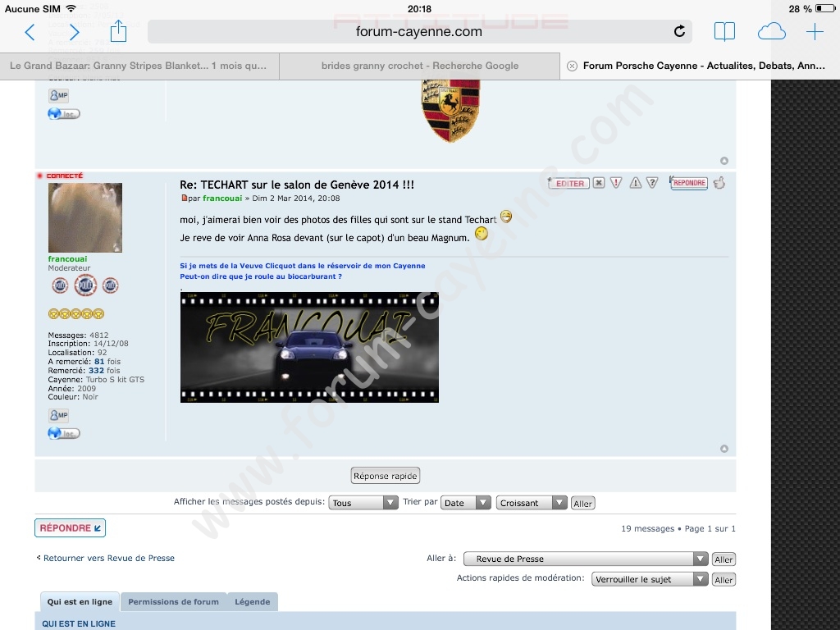
Task: Add a new tab with the plus icon
Action: [x=815, y=32]
